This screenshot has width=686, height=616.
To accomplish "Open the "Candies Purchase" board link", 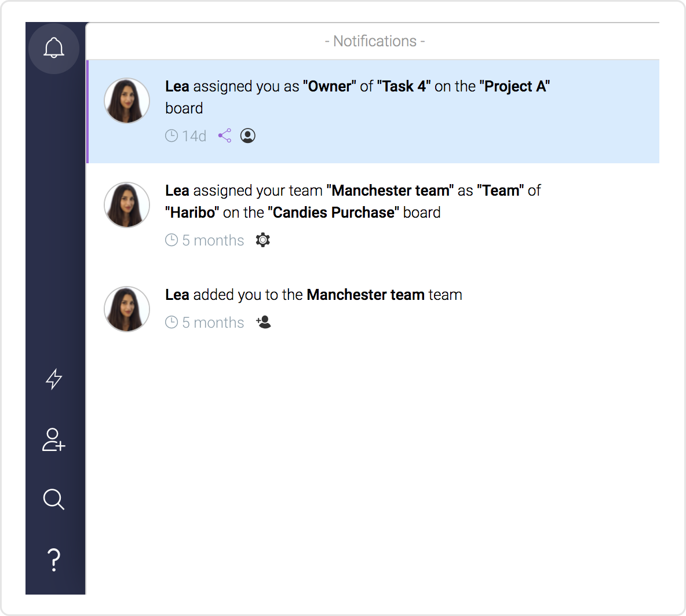I will coord(333,212).
